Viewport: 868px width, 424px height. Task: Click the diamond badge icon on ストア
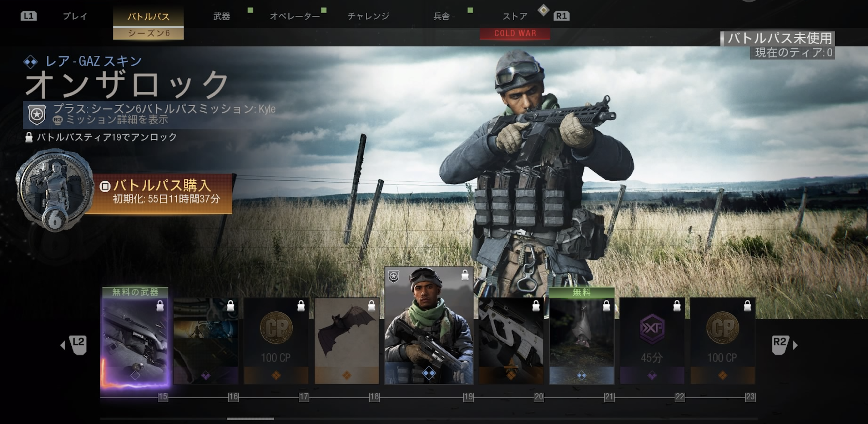pos(544,10)
